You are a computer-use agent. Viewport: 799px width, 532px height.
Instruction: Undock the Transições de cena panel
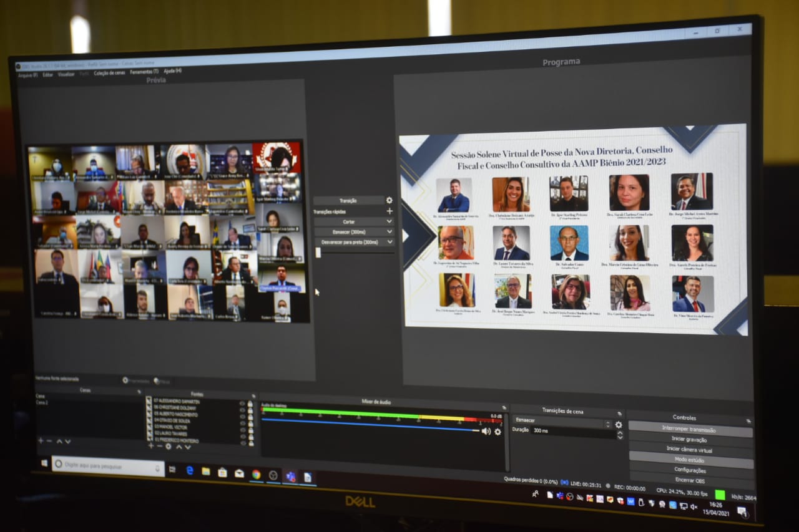click(x=620, y=413)
